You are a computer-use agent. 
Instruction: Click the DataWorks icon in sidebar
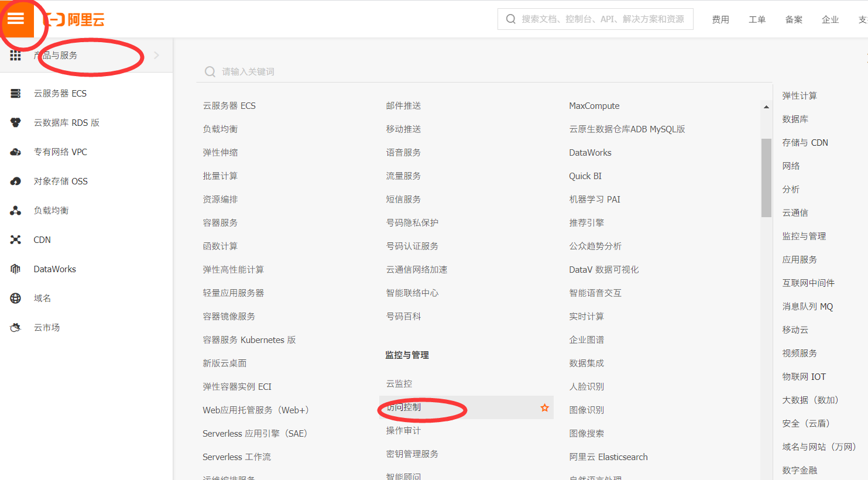[x=16, y=269]
